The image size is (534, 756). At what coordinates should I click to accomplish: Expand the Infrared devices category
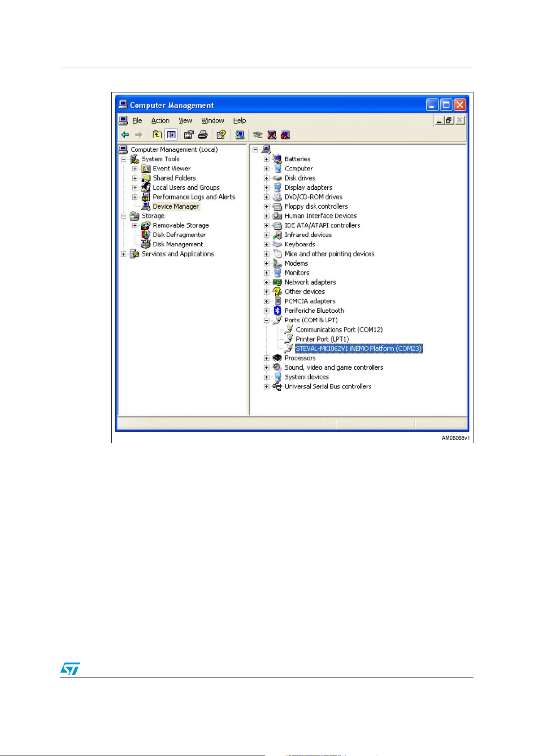tap(266, 235)
